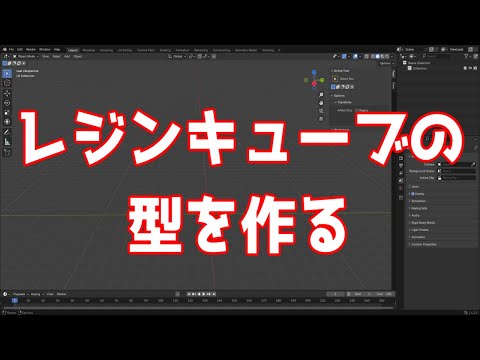The image size is (480, 360).
Task: Switch to the Modeling workspace tab
Action: pyautogui.click(x=88, y=50)
